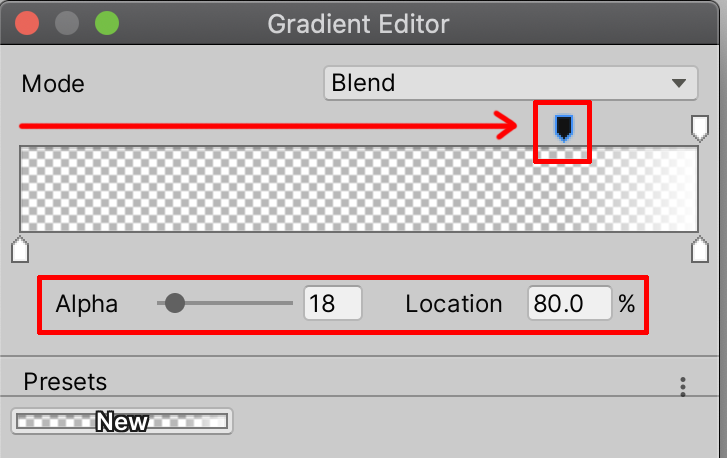The height and width of the screenshot is (458, 727).
Task: Click the Location label
Action: click(453, 304)
